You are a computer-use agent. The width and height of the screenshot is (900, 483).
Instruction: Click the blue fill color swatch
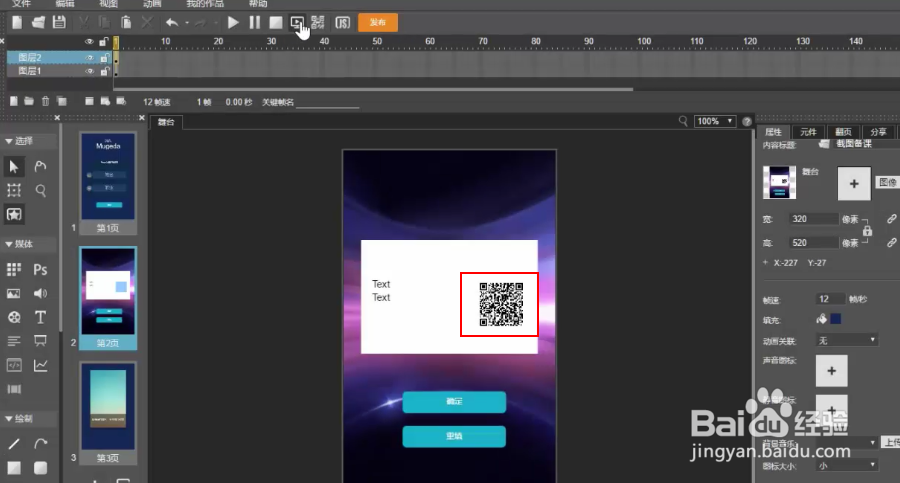[x=836, y=319]
